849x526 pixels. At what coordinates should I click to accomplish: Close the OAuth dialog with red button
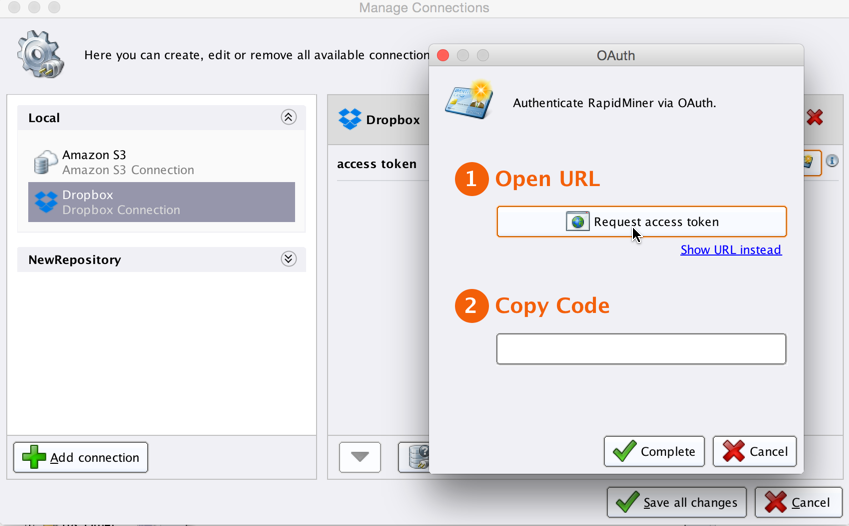pos(443,56)
